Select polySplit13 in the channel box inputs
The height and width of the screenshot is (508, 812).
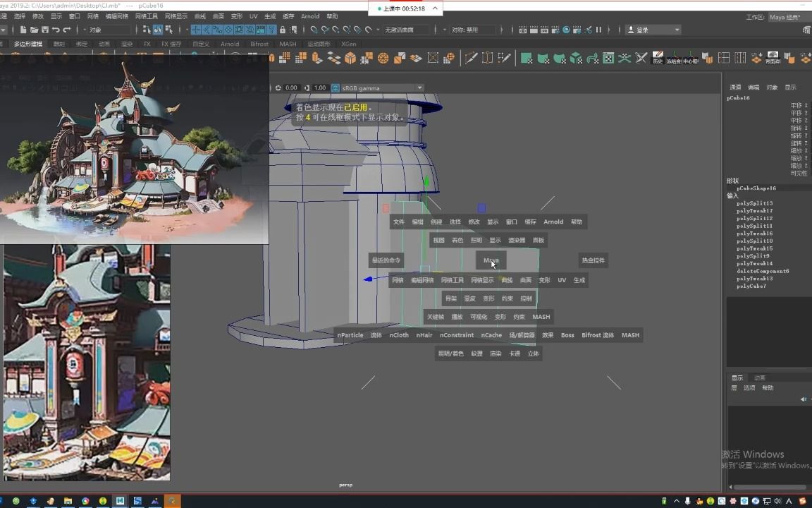tap(754, 203)
